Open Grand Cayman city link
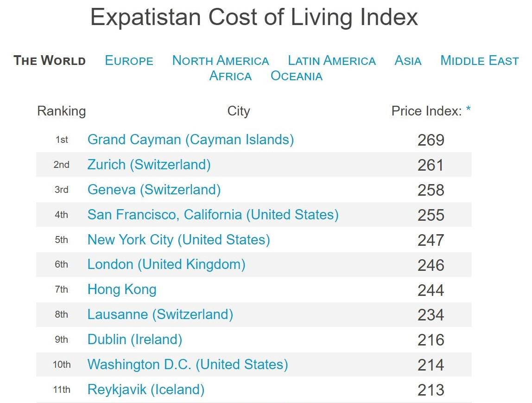The image size is (532, 403). [x=190, y=140]
